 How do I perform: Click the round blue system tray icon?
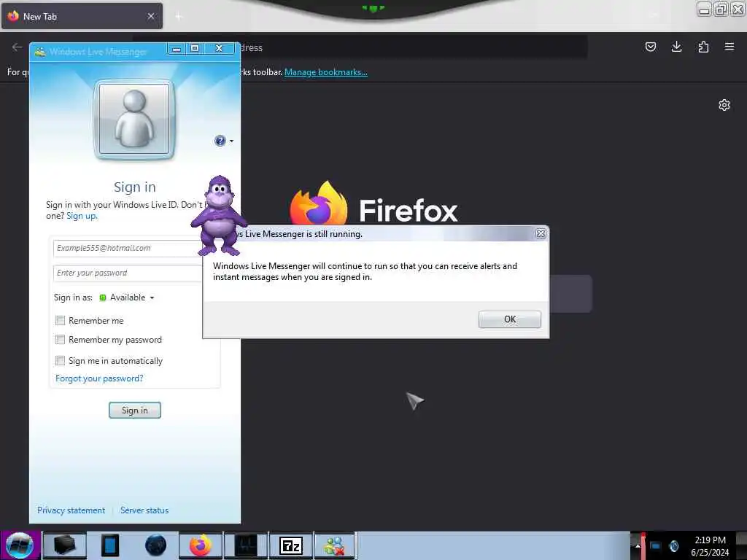pyautogui.click(x=674, y=546)
